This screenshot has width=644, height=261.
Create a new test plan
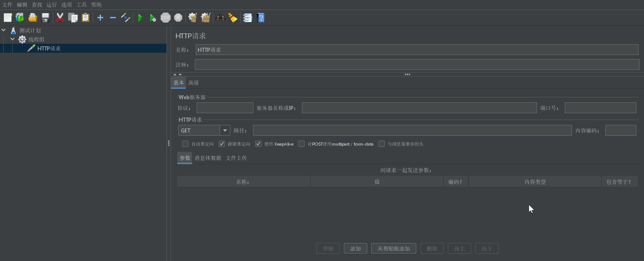tap(7, 18)
